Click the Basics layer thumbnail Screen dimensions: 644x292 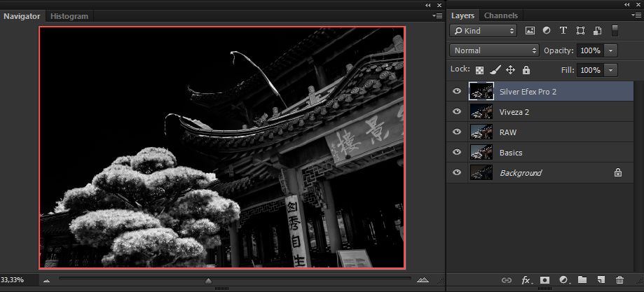481,152
